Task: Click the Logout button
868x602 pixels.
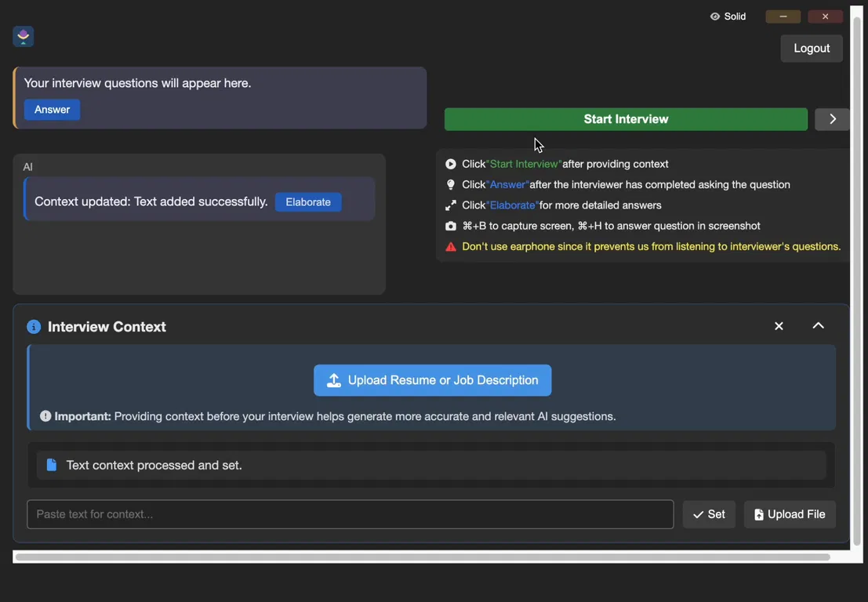Action: coord(812,49)
